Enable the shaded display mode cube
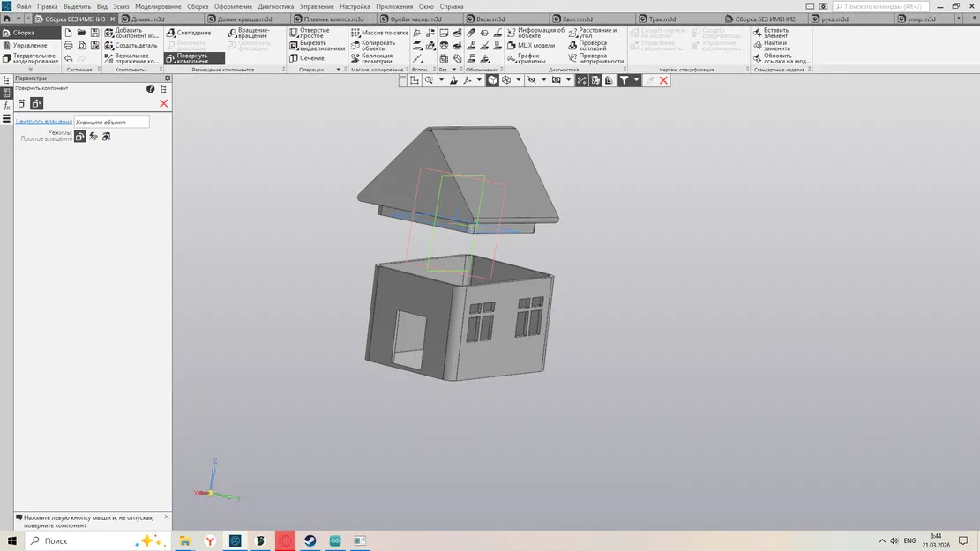Image resolution: width=980 pixels, height=551 pixels. click(x=493, y=79)
